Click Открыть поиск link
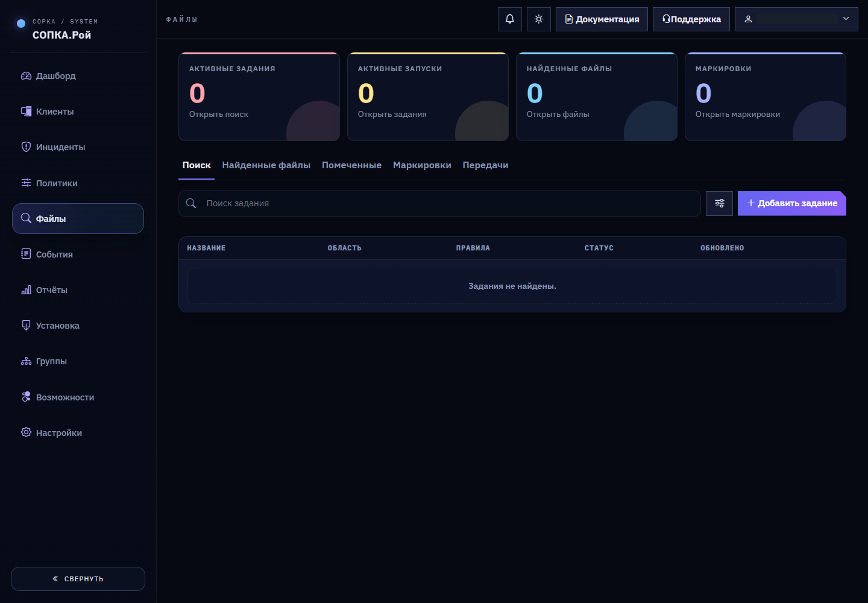This screenshot has width=868, height=603. coord(219,115)
